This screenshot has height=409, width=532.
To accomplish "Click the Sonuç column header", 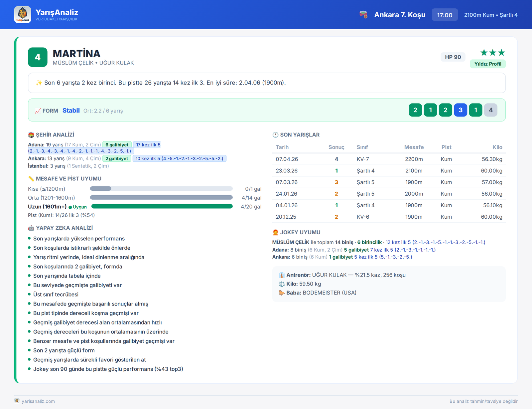I will pos(336,147).
